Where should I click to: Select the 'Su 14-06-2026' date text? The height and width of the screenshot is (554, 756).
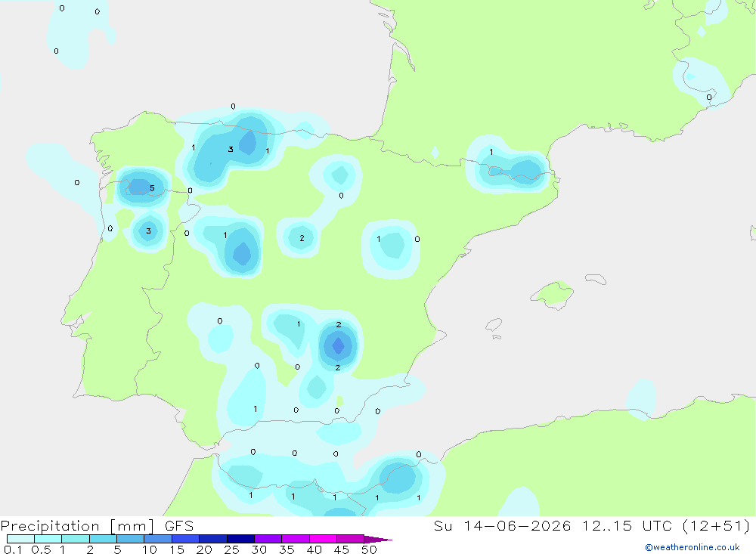(503, 525)
